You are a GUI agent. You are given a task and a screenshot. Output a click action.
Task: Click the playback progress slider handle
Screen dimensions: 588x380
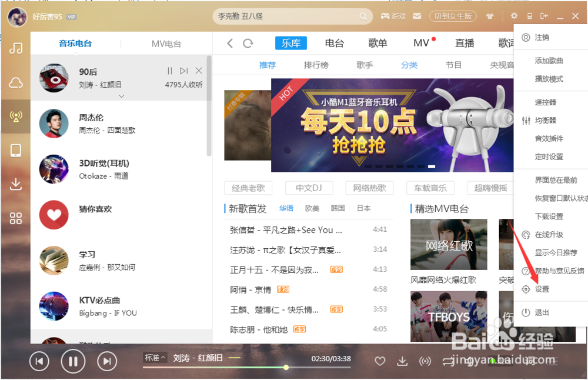pos(286,367)
